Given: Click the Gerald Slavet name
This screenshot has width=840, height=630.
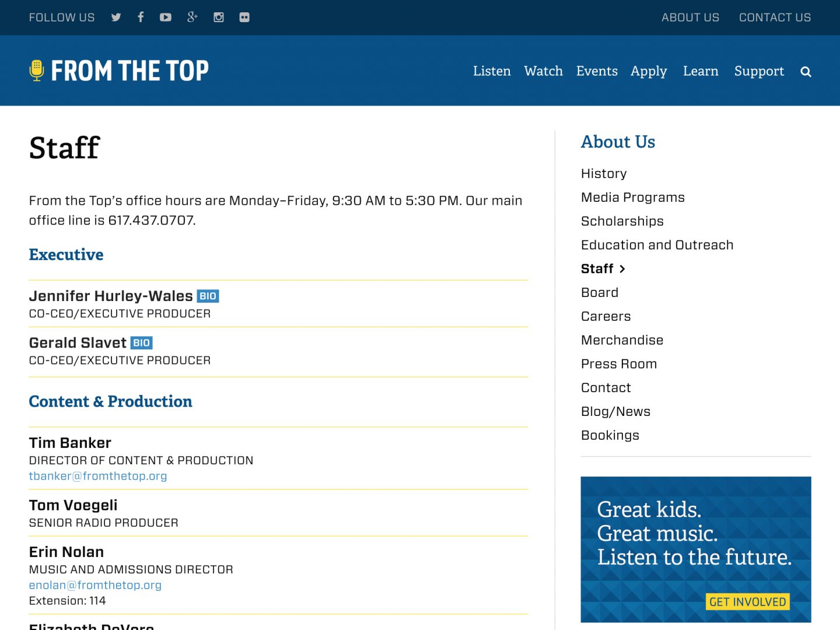Looking at the screenshot, I should tap(78, 343).
